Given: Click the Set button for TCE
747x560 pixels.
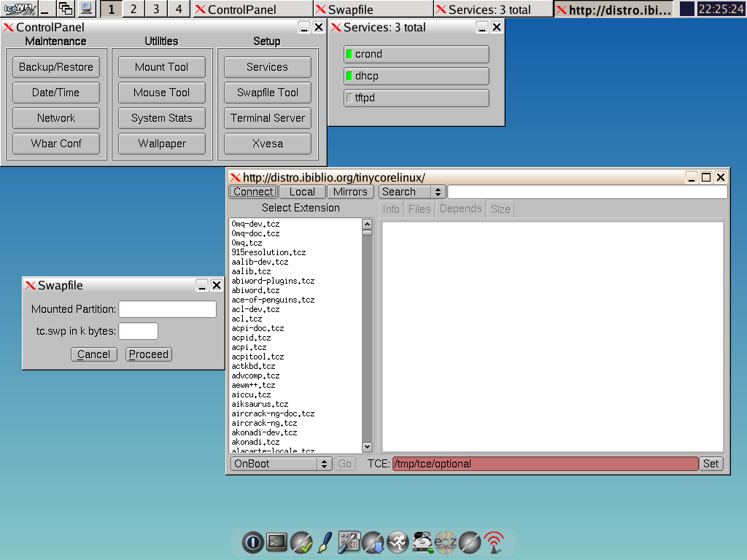Looking at the screenshot, I should (711, 464).
